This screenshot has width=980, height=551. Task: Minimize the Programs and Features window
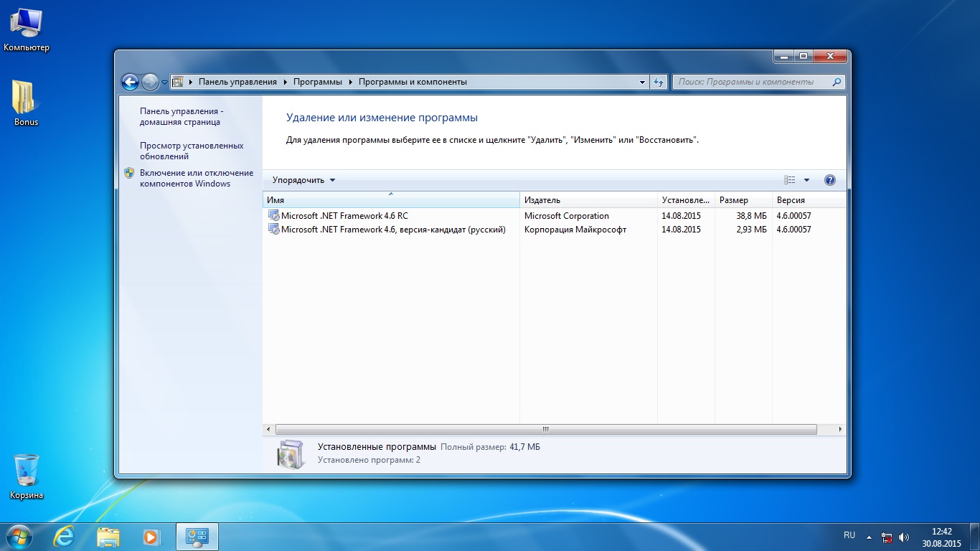pyautogui.click(x=783, y=56)
